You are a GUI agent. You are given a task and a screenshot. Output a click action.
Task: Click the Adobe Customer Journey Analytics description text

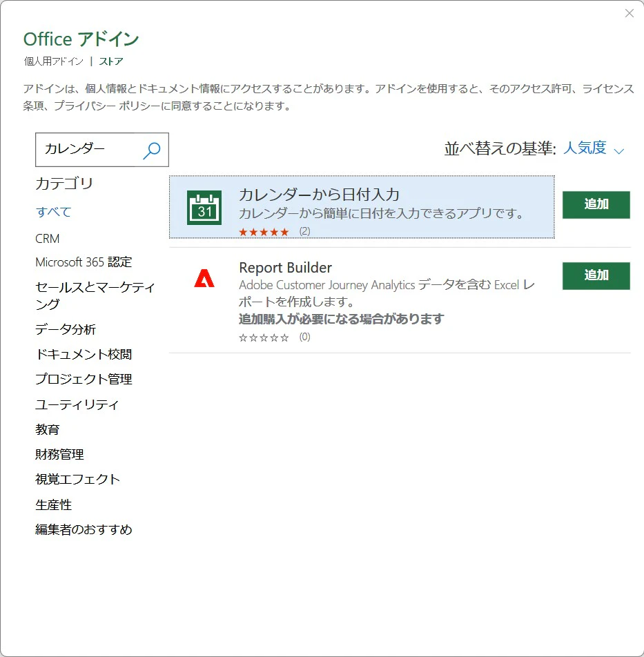tap(387, 293)
